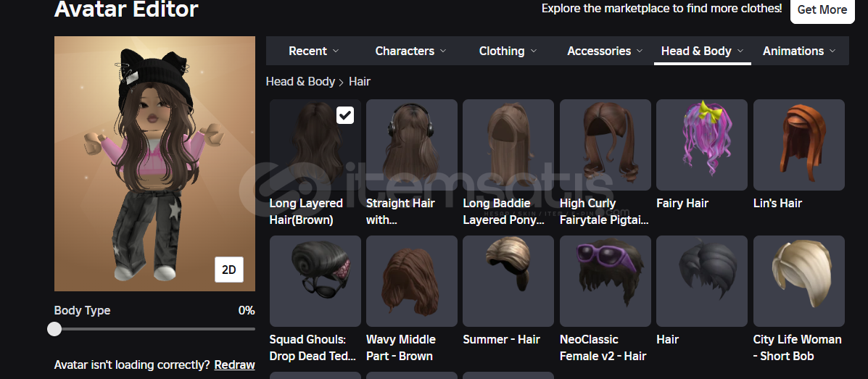Viewport: 868px width, 379px height.
Task: Go to the Animations tab
Action: pyautogui.click(x=799, y=51)
